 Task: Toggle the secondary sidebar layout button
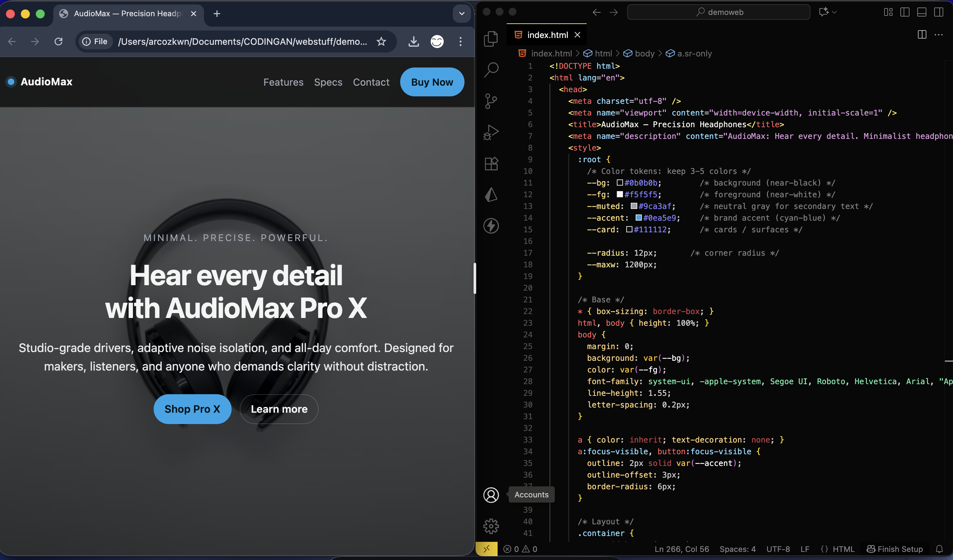(938, 12)
